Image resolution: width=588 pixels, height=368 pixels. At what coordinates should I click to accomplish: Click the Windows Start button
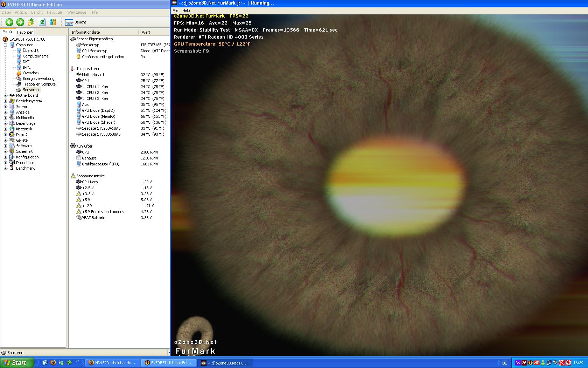17,363
